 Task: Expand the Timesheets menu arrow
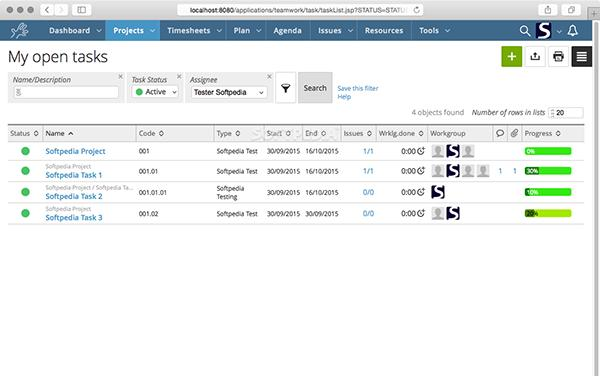tap(219, 31)
